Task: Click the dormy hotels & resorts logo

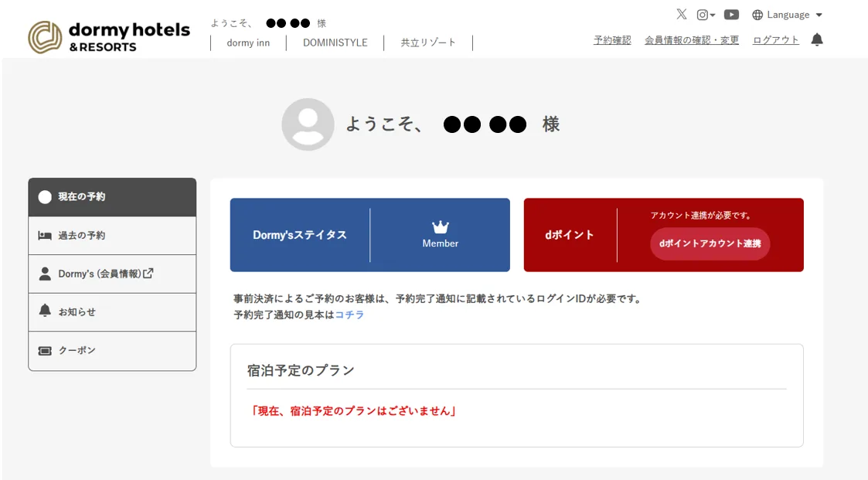Action: (109, 37)
